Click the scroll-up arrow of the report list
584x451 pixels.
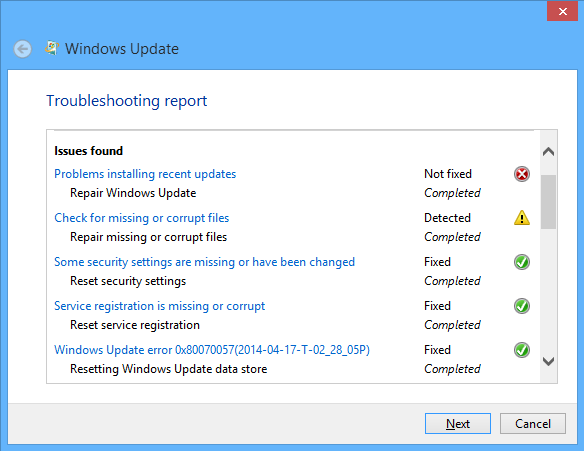(x=548, y=152)
